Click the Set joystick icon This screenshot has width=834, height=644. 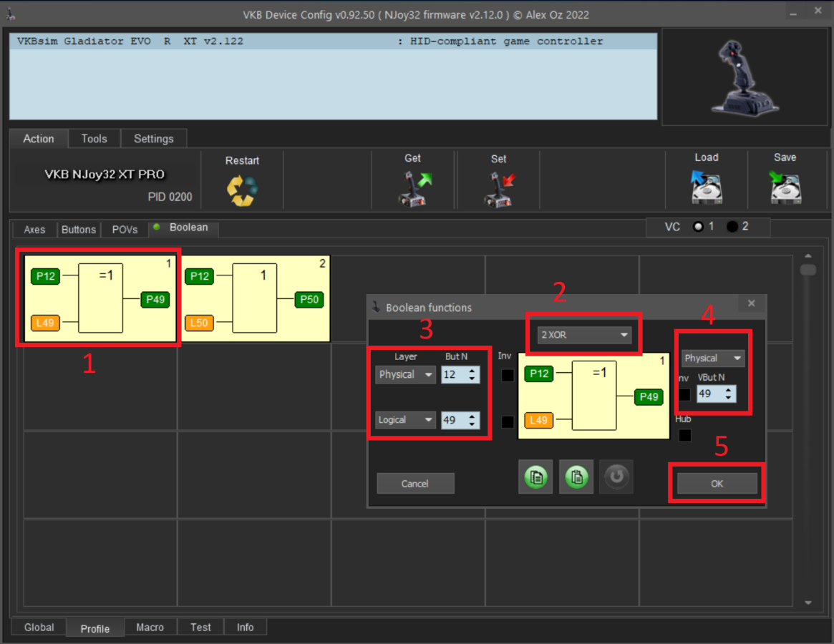[500, 190]
